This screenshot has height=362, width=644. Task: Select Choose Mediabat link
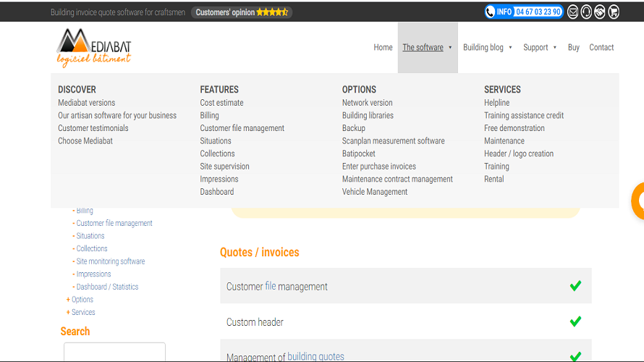coord(85,141)
